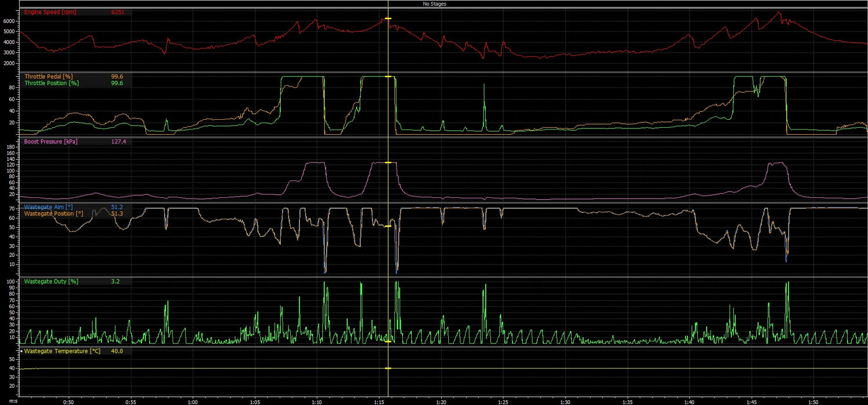The width and height of the screenshot is (868, 405).
Task: Click the cursor marker on Throttle Position trace
Action: (387, 76)
